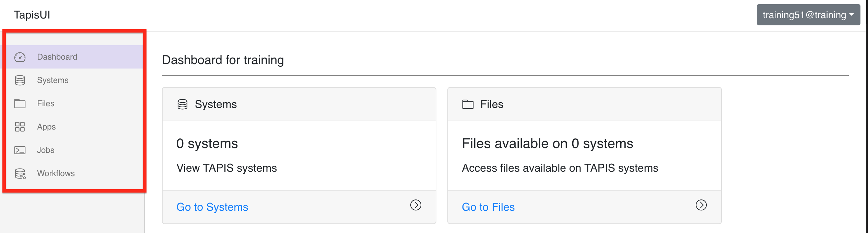The image size is (868, 233).
Task: Click the circled arrow in Files card footer
Action: 701,205
